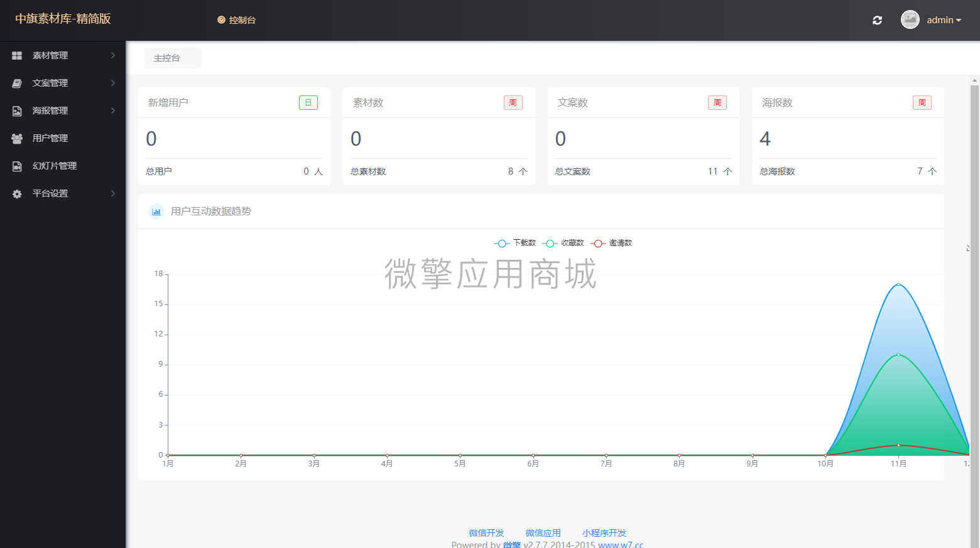Image resolution: width=980 pixels, height=548 pixels.
Task: Click the 素材数 card title
Action: click(x=368, y=102)
